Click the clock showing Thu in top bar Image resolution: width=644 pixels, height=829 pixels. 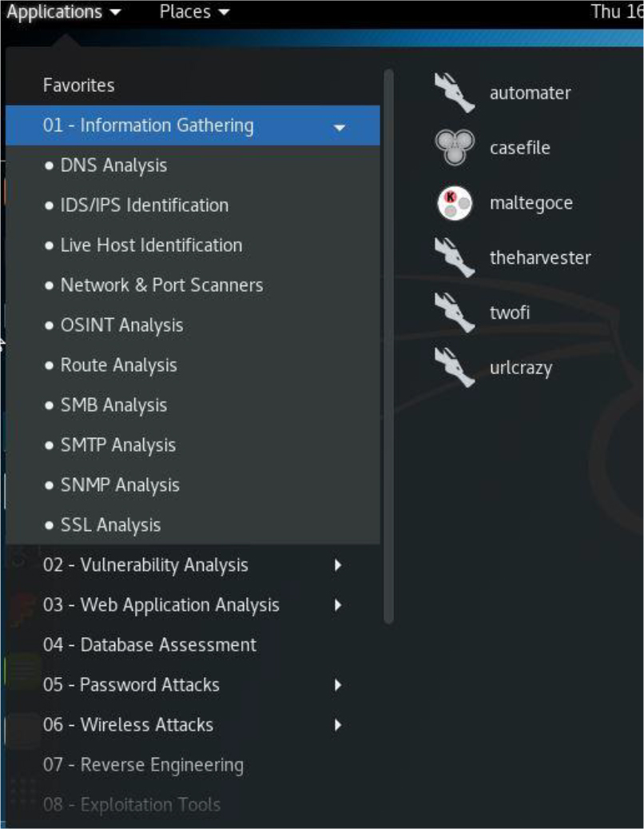pyautogui.click(x=616, y=12)
